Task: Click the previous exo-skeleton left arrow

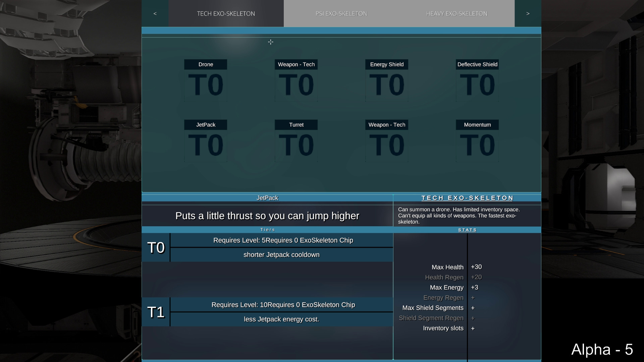Action: click(x=155, y=13)
